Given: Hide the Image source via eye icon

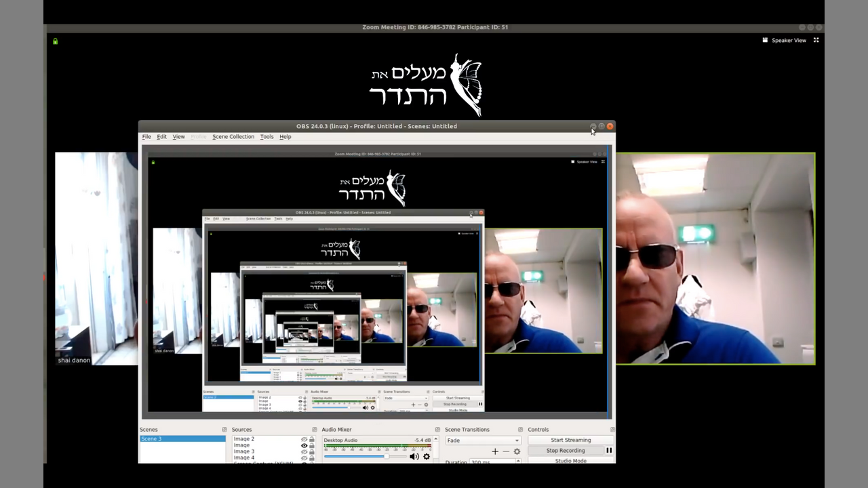Looking at the screenshot, I should [304, 445].
